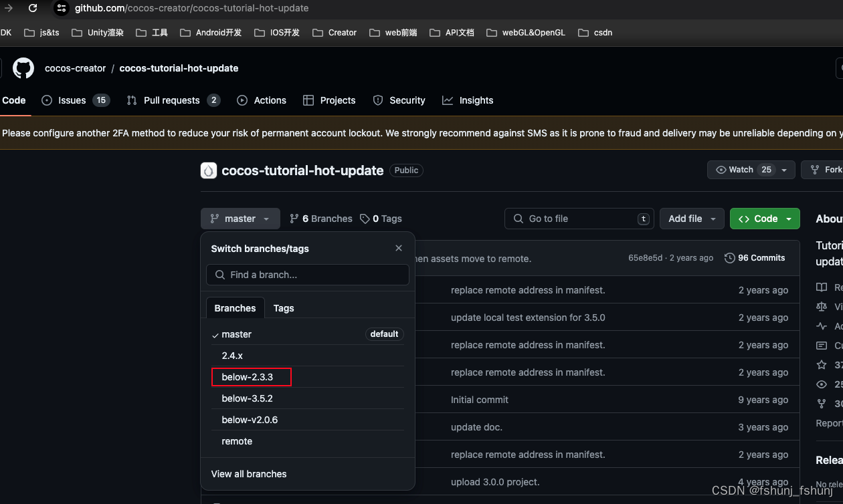Open the Issues tab

tap(75, 100)
